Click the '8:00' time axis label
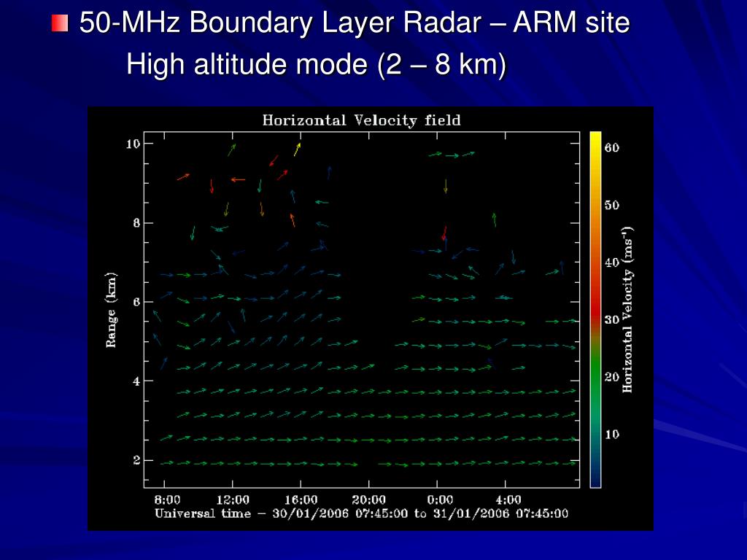 click(167, 499)
